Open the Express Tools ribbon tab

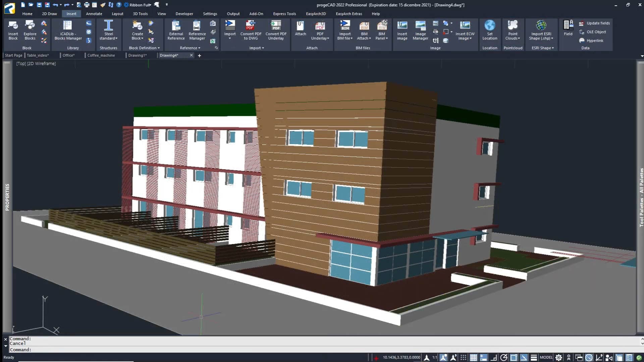coord(284,14)
